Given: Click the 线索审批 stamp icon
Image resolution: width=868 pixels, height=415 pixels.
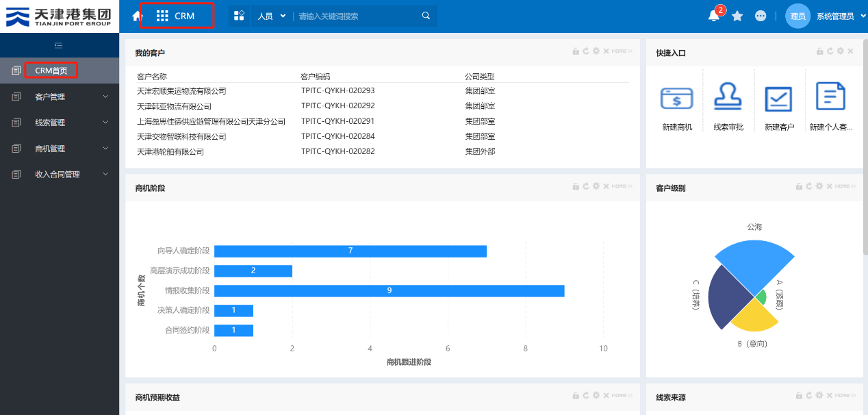Looking at the screenshot, I should tap(728, 97).
